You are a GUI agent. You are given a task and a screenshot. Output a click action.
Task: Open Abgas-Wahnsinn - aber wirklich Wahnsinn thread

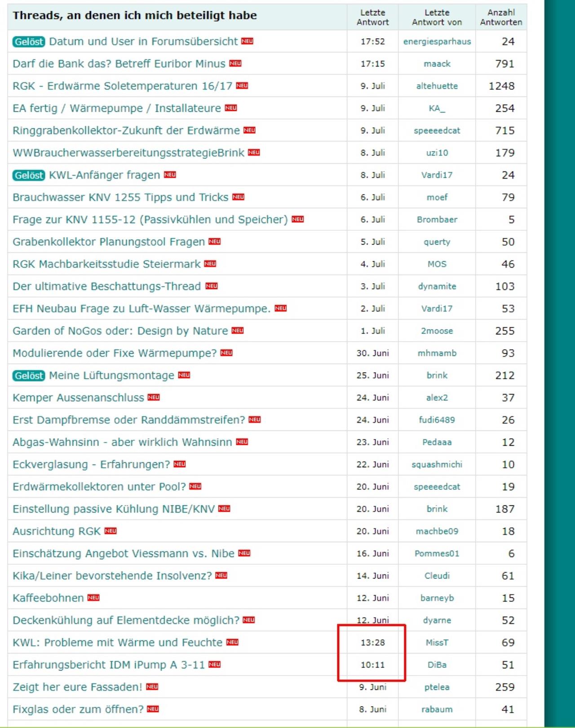122,442
